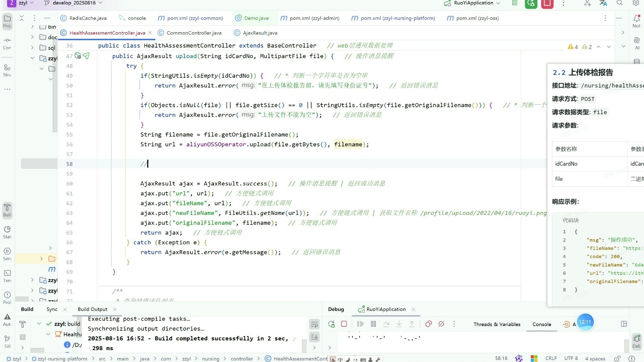Change 4 spaces indent setting
Viewport: 644px width, 362px height.
point(595,359)
